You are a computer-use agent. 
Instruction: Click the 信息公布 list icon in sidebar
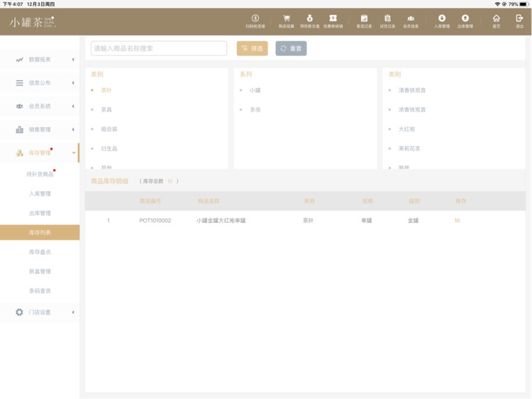coord(19,83)
